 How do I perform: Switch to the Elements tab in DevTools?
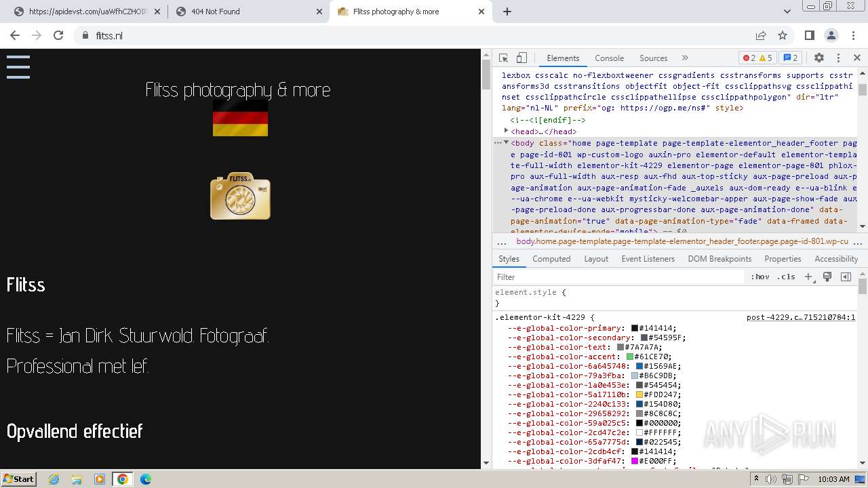click(x=563, y=58)
